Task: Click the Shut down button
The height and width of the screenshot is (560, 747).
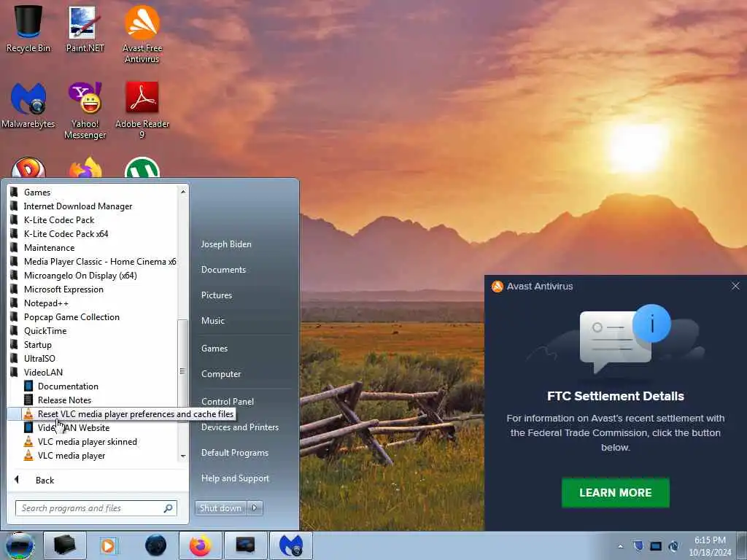Action: 220,508
